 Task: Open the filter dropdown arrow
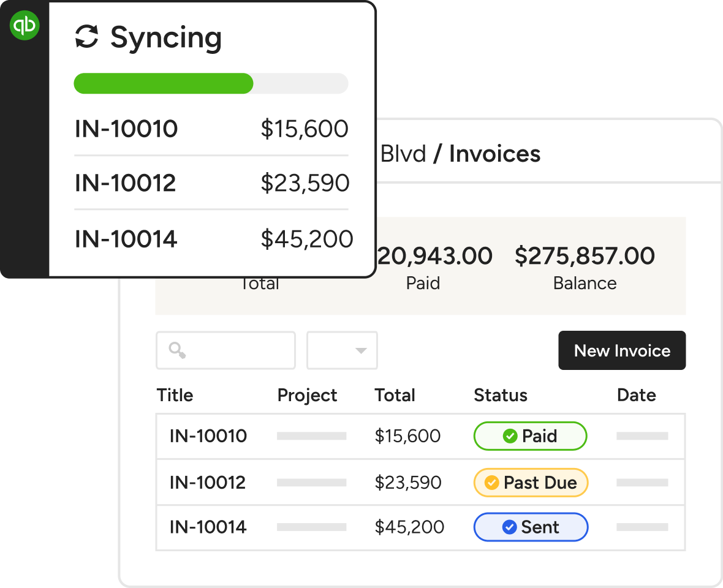point(360,351)
